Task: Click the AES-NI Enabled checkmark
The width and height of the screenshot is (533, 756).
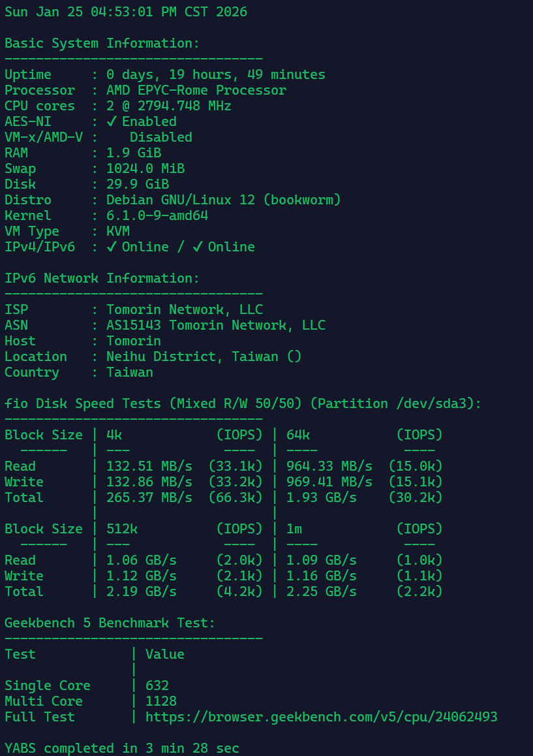Action: 112,121
